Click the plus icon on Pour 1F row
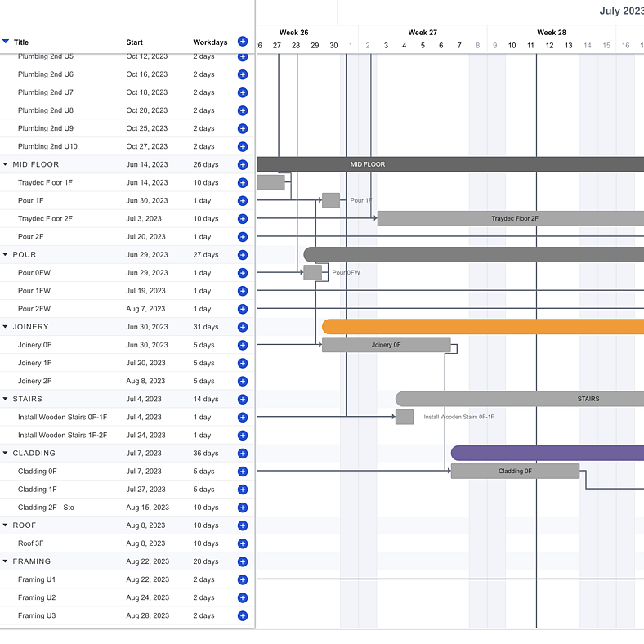The width and height of the screenshot is (644, 644). 243,201
